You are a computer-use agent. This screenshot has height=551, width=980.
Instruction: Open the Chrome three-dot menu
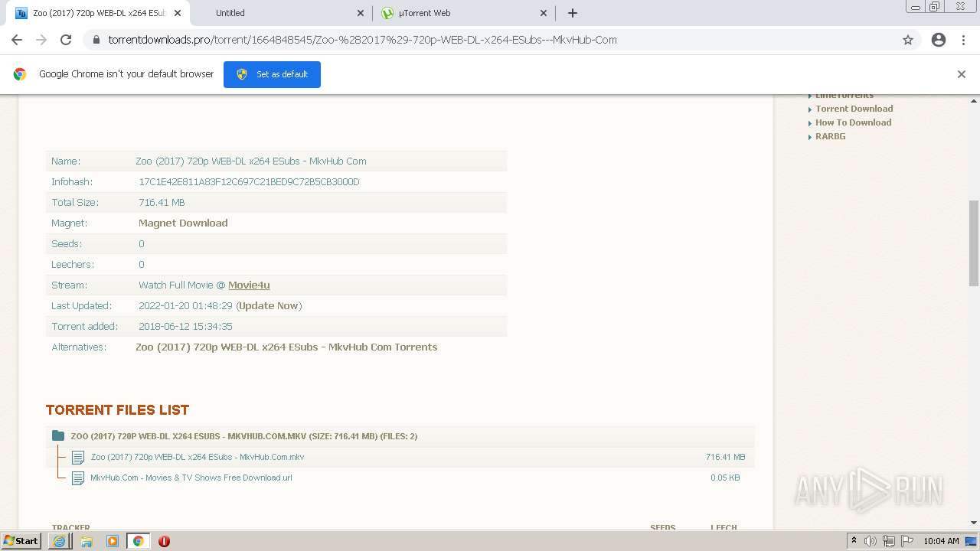click(964, 40)
